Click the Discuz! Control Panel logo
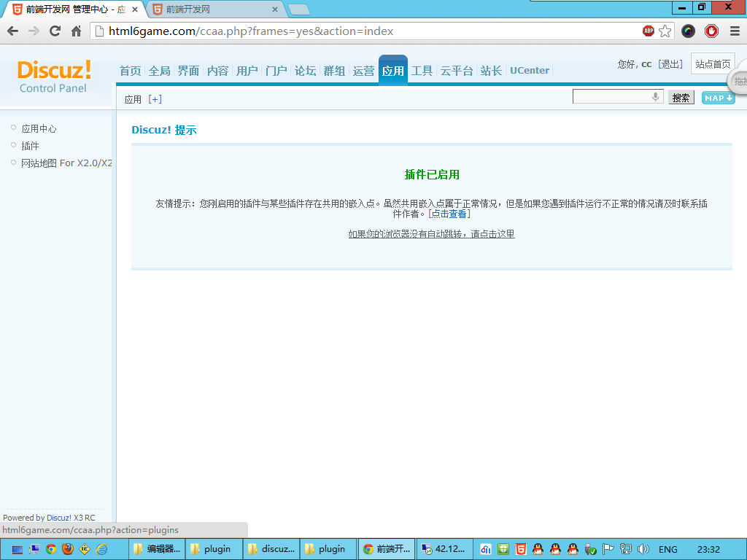 tap(54, 76)
